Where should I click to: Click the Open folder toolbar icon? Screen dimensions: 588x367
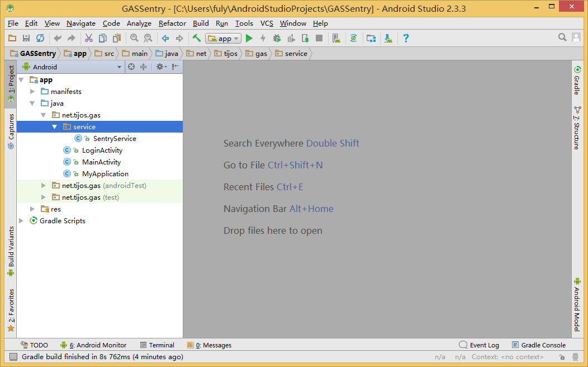pyautogui.click(x=12, y=38)
